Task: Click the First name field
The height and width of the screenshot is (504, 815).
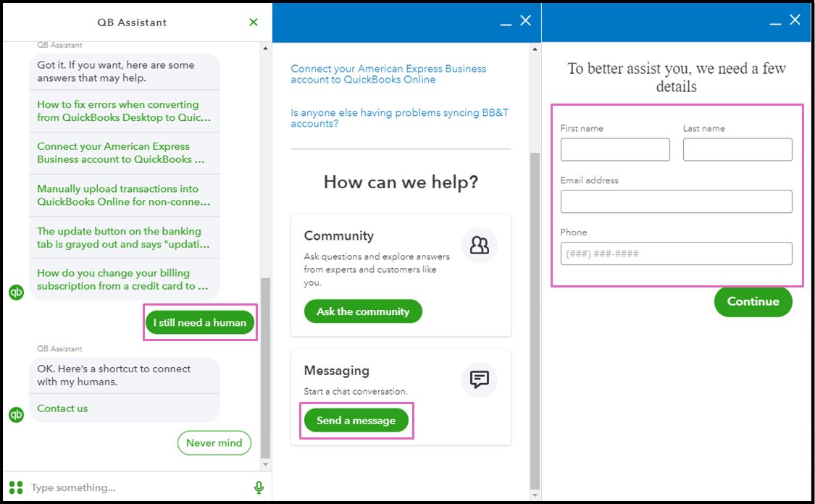Action: click(x=615, y=150)
